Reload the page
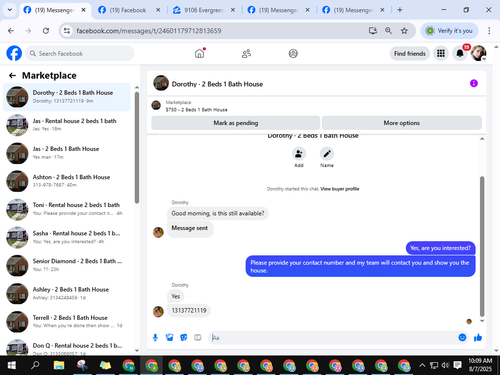 (x=46, y=31)
